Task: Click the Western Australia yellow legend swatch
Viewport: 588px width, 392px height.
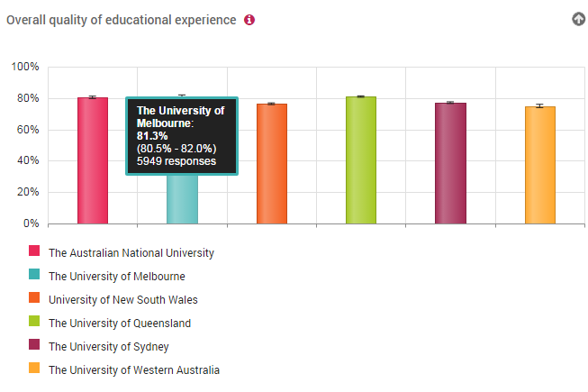Action: 34,368
